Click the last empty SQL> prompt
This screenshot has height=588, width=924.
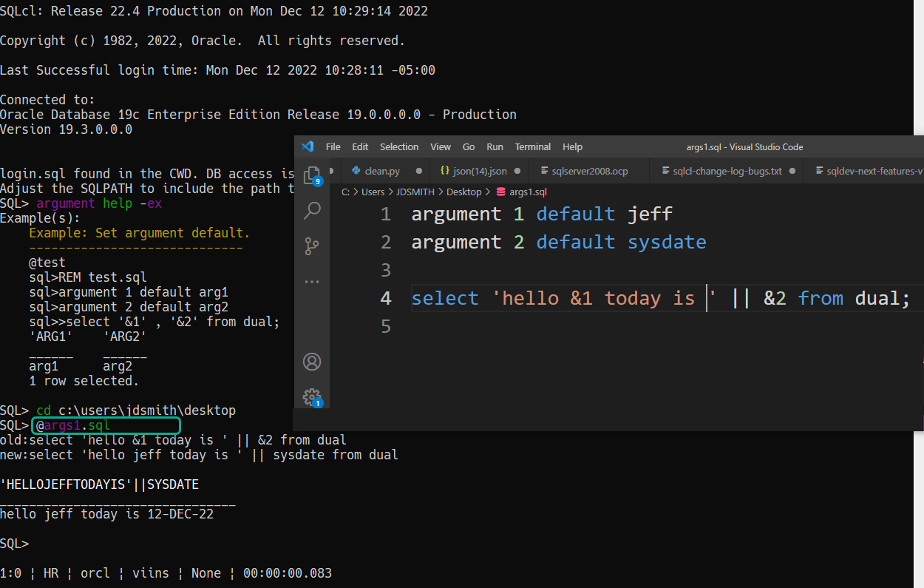[15, 544]
